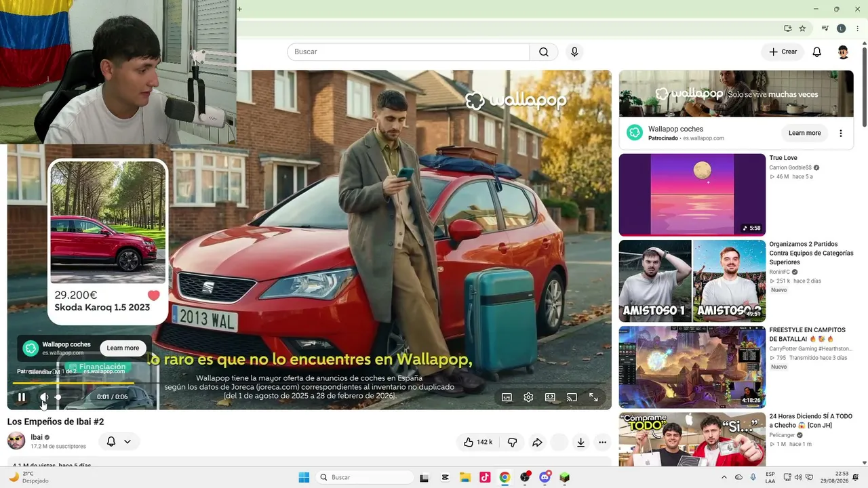The image size is (868, 488).
Task: Click the yellow ad progress bar
Action: click(73, 383)
